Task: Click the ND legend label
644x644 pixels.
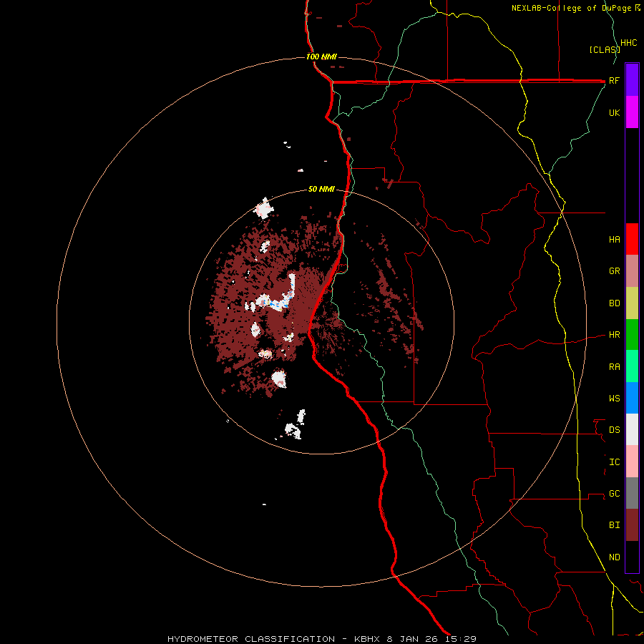Action: point(614,557)
